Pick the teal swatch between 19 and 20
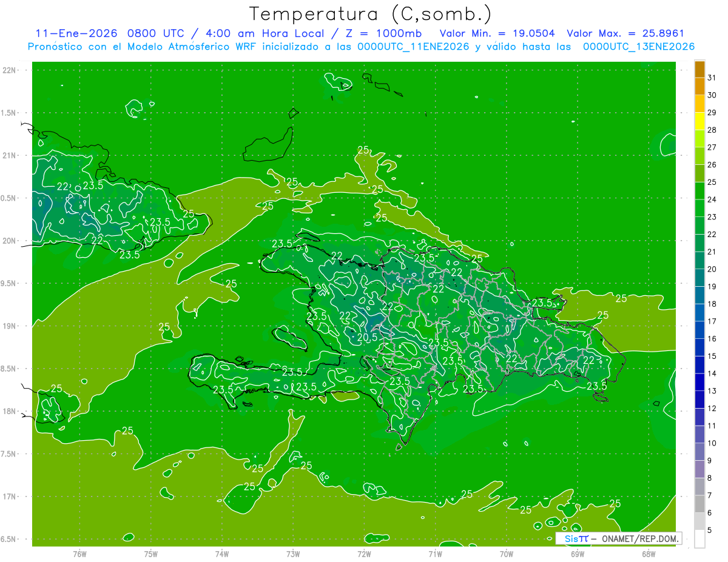This screenshot has height=562, width=728. tap(699, 278)
